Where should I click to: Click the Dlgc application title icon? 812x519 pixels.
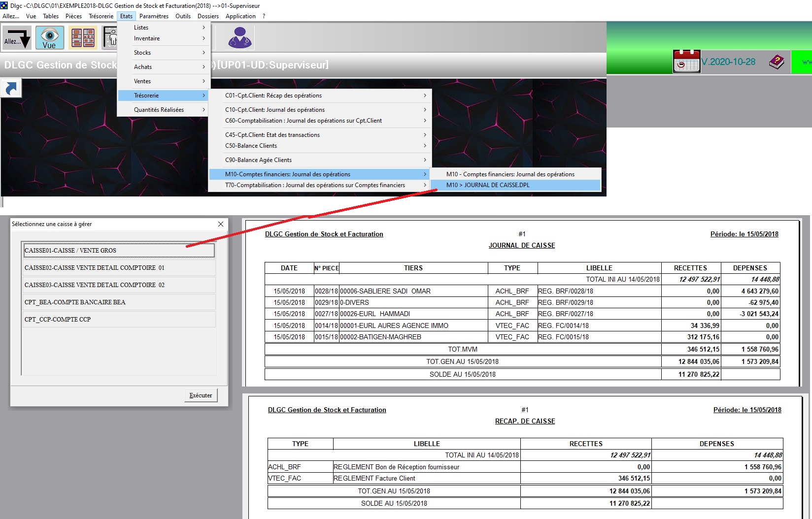4,5
